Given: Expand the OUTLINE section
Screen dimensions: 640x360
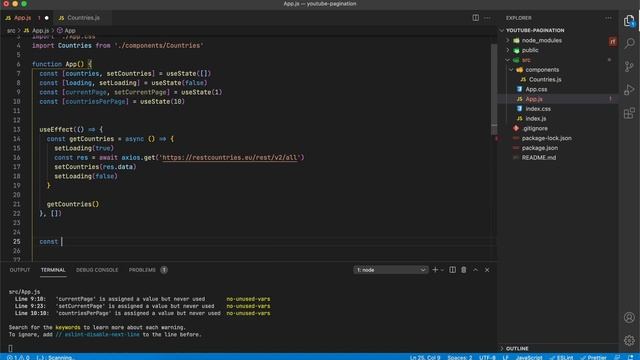Looking at the screenshot, I should click(517, 349).
